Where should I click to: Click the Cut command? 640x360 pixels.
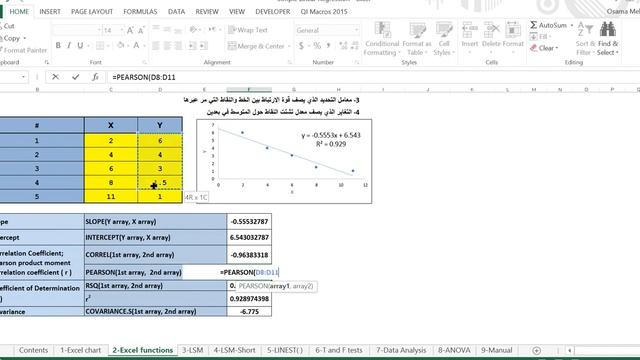[7, 26]
